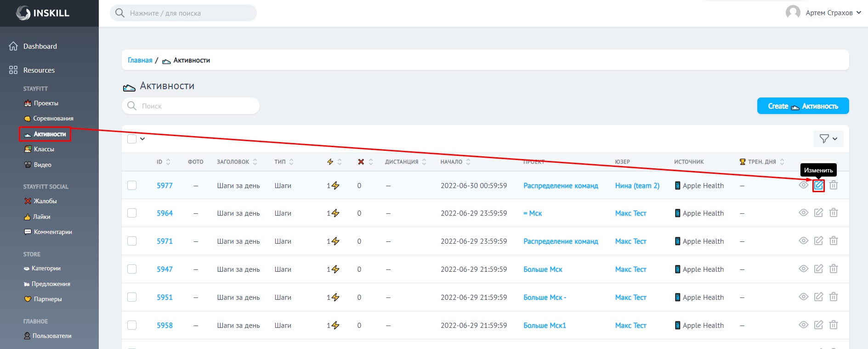The width and height of the screenshot is (868, 349).
Task: Open the filter funnel dropdown
Action: click(x=828, y=139)
